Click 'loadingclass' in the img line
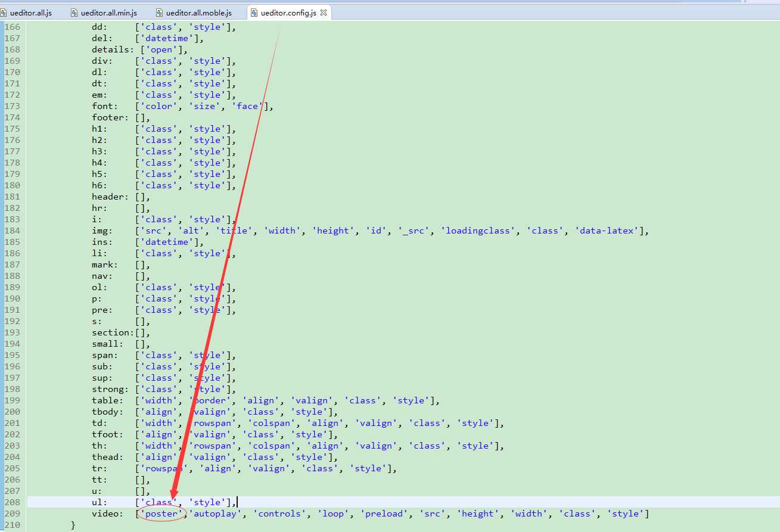Screen dimensions: 780x532 [x=478, y=231]
